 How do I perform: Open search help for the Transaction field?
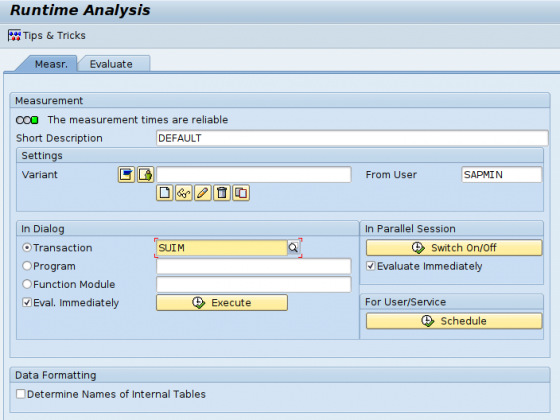click(293, 248)
